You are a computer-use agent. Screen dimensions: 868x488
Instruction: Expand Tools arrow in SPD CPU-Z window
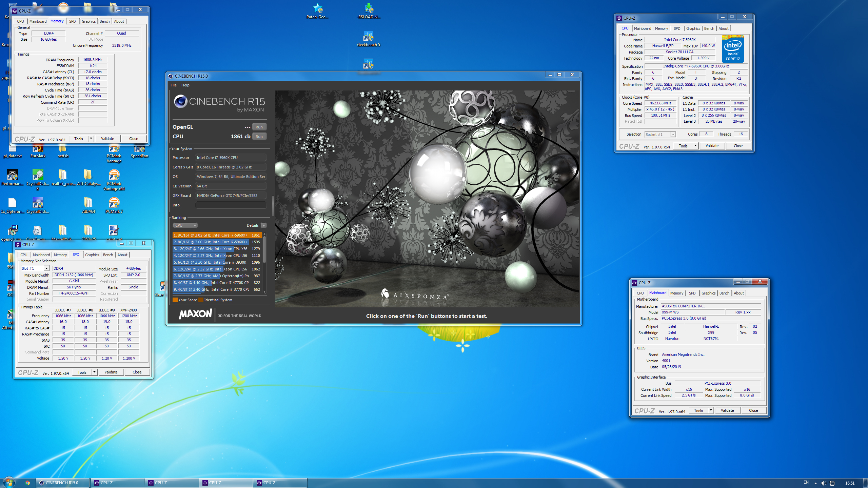coord(94,372)
